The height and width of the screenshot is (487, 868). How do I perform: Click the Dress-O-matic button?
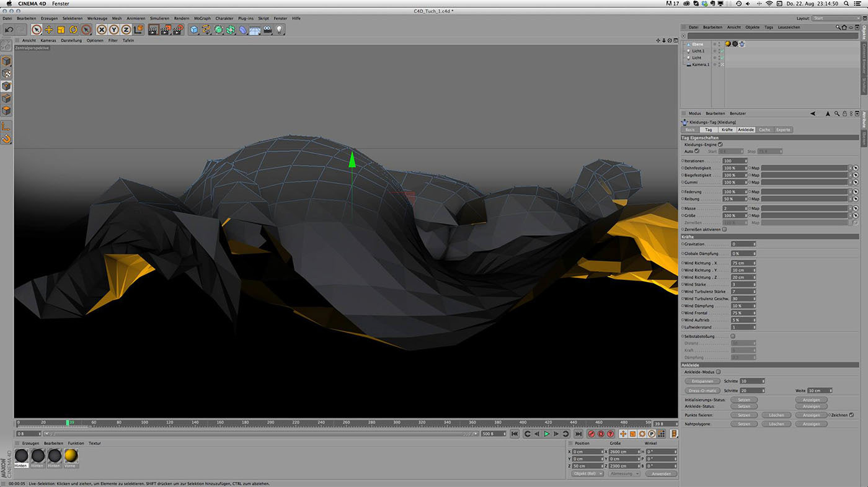(x=702, y=391)
